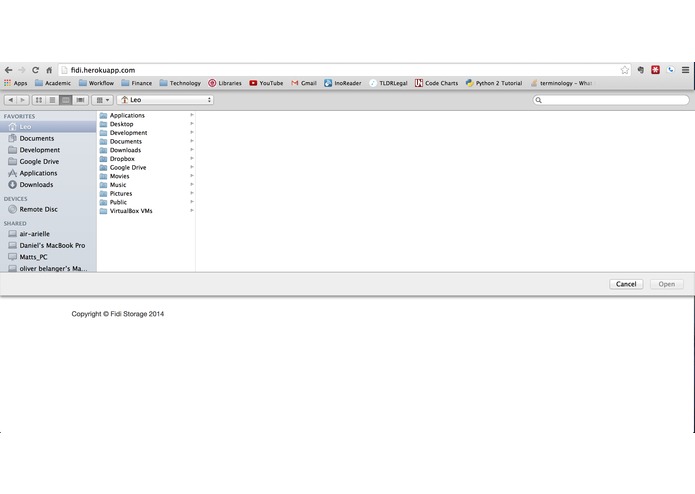
Task: Open the item arrangement dropdown
Action: click(x=102, y=100)
